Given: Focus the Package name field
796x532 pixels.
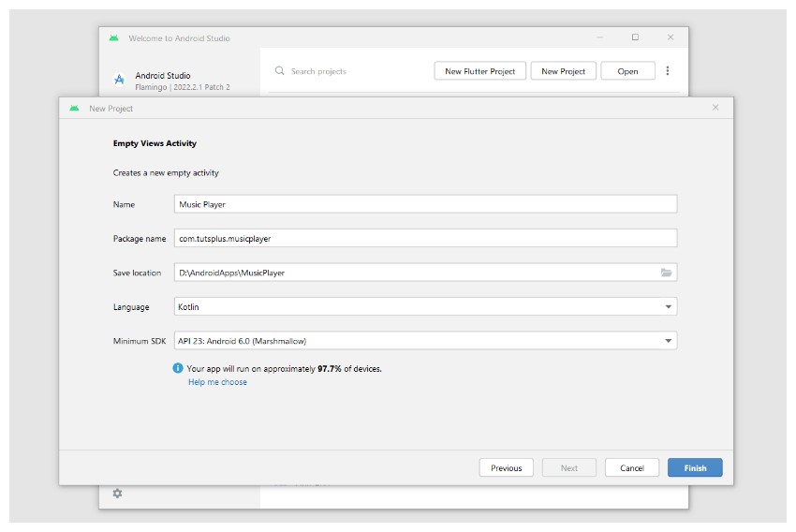Looking at the screenshot, I should pyautogui.click(x=425, y=239).
